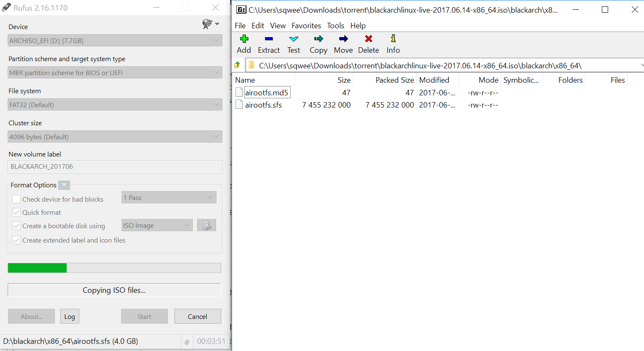
Task: Click the About... button in Rufus
Action: point(31,316)
